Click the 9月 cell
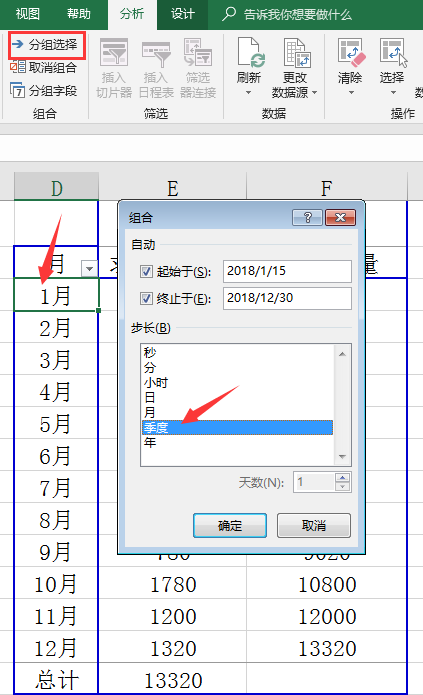This screenshot has height=695, width=423. pos(56,551)
